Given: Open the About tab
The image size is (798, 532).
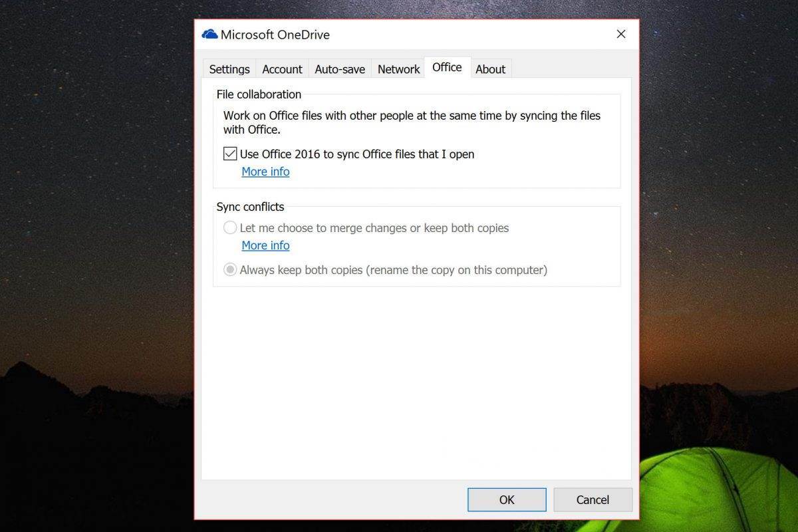Looking at the screenshot, I should (490, 68).
